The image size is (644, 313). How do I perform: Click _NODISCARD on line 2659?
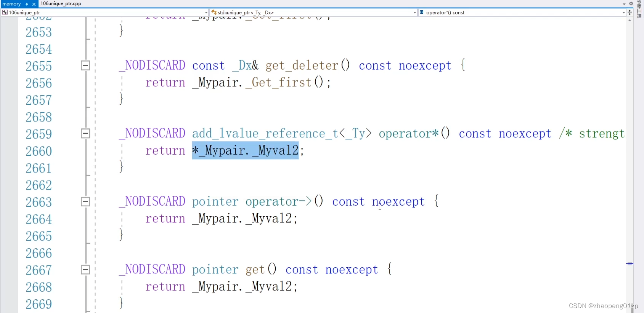click(152, 134)
